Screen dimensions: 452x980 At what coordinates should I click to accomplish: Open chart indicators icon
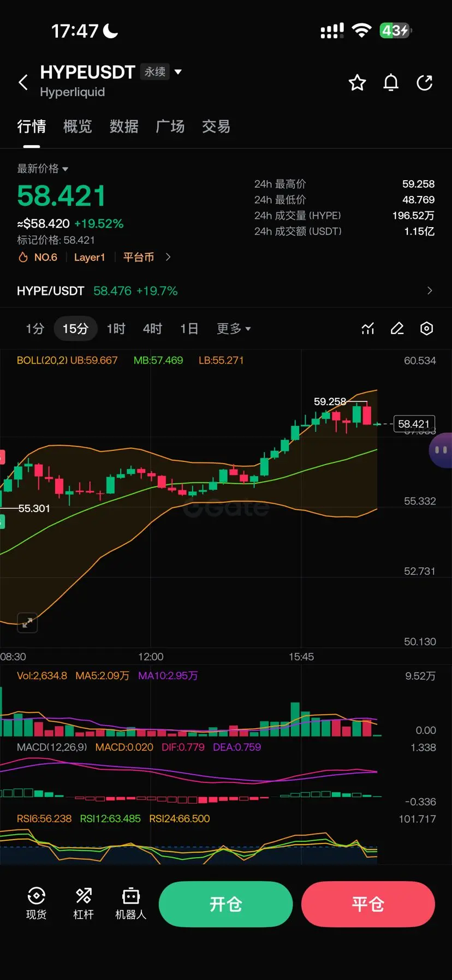coord(368,329)
